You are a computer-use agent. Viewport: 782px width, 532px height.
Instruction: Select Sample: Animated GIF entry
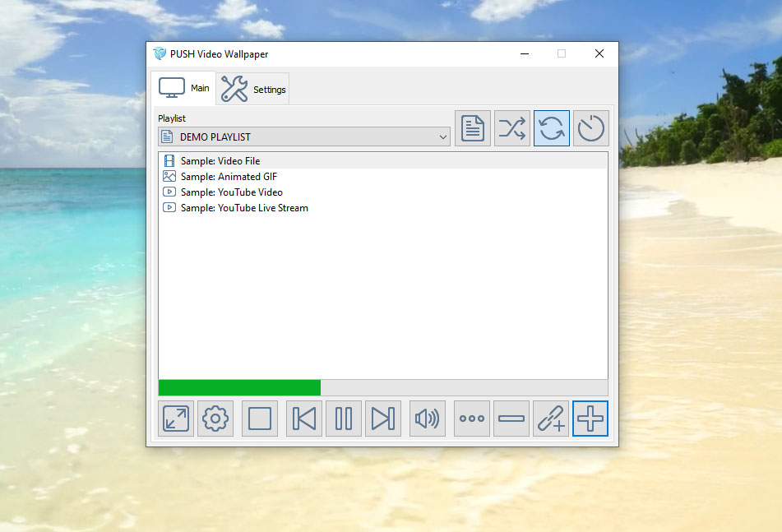point(229,177)
